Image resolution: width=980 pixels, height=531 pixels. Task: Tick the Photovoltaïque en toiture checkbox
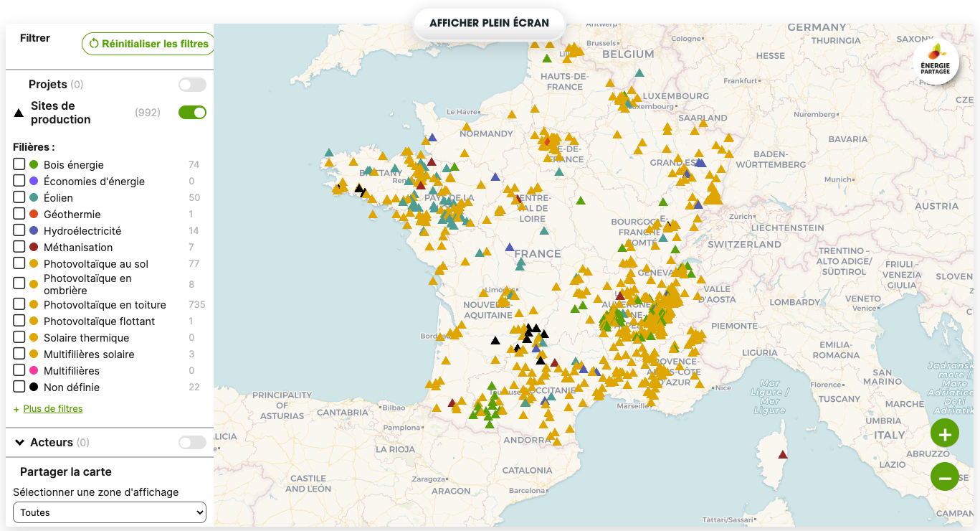[19, 304]
